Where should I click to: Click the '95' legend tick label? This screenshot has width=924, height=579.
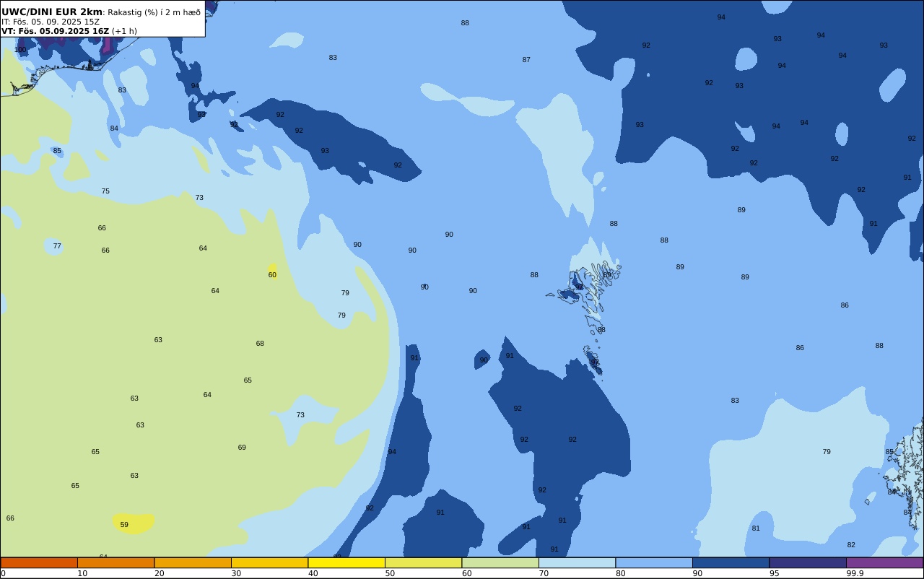point(774,573)
